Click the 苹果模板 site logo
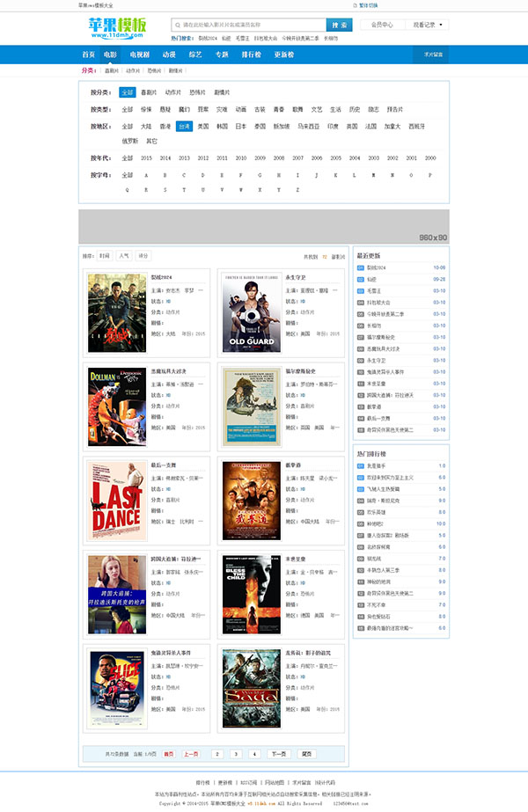This screenshot has width=528, height=812. (x=112, y=28)
